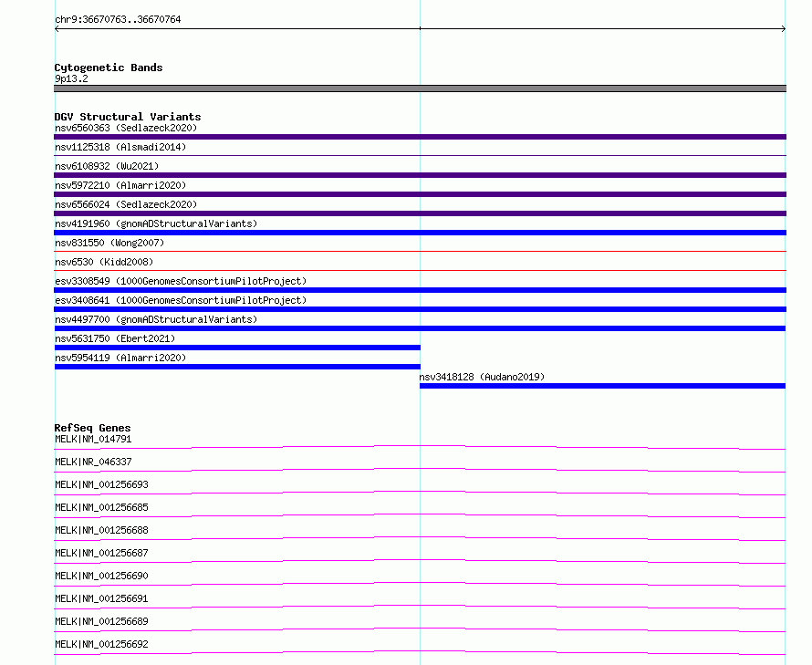Image resolution: width=812 pixels, height=665 pixels.
Task: Click the purple bar of nsv6108932
Action: 420,175
